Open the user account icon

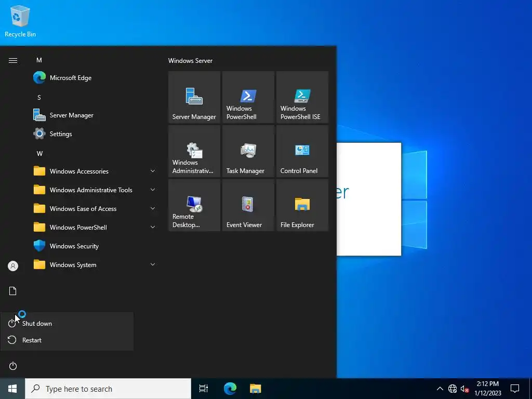point(13,266)
